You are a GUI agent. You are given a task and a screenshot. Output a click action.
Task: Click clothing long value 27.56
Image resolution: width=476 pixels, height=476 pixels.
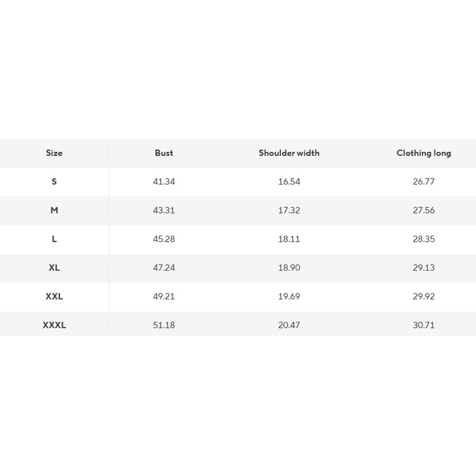click(x=424, y=210)
